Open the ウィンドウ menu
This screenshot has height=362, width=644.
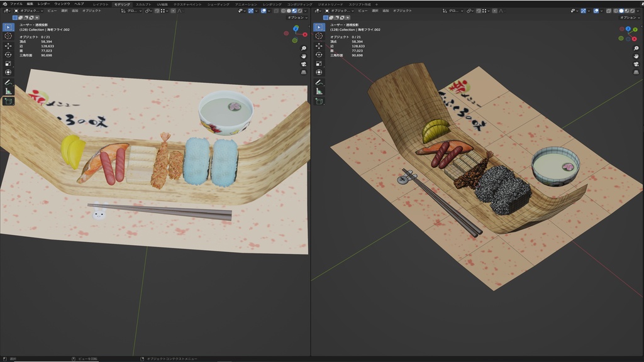pyautogui.click(x=62, y=4)
